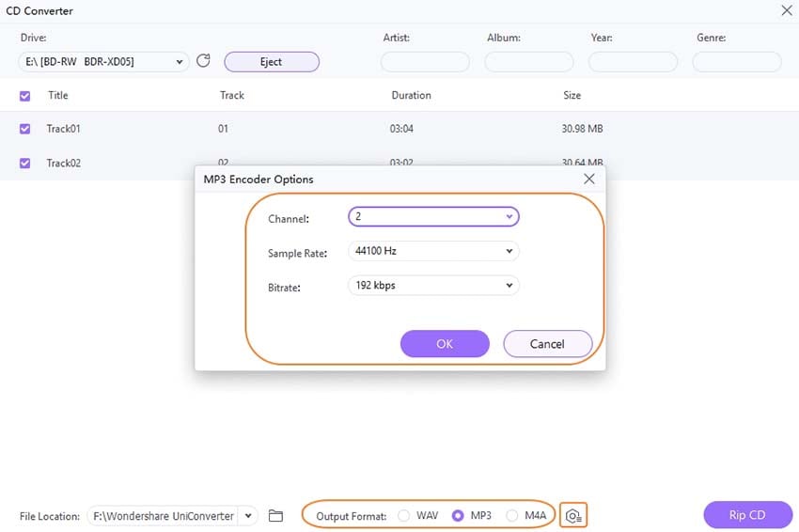This screenshot has height=532, width=799.
Task: Open the Channel dropdown
Action: (433, 216)
